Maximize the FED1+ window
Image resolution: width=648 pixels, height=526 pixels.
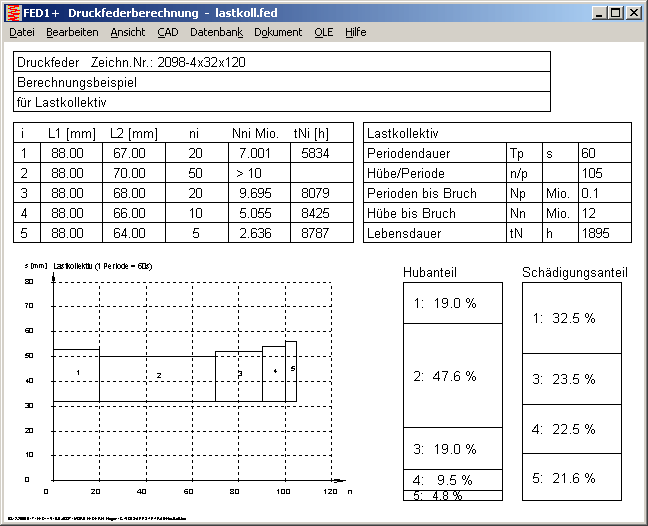[616, 12]
